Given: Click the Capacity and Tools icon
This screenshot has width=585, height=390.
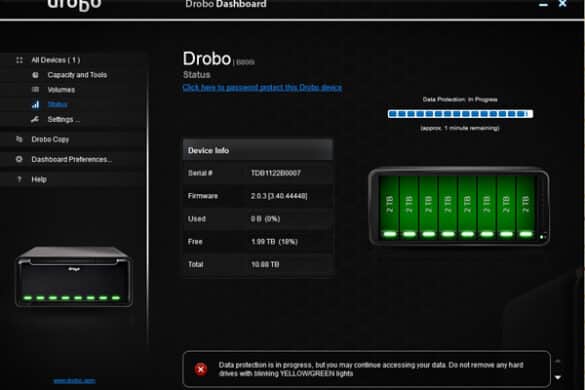Looking at the screenshot, I should click(35, 75).
